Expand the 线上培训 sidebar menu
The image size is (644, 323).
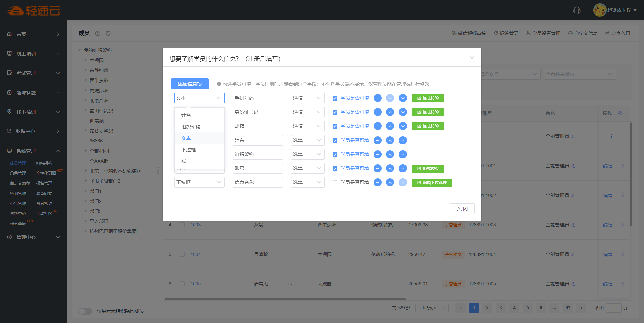(34, 54)
